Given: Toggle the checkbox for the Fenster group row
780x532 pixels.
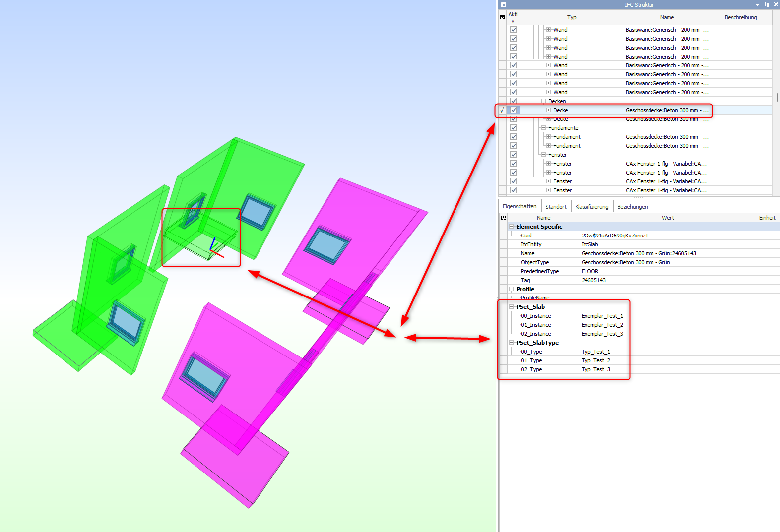Looking at the screenshot, I should click(x=513, y=155).
